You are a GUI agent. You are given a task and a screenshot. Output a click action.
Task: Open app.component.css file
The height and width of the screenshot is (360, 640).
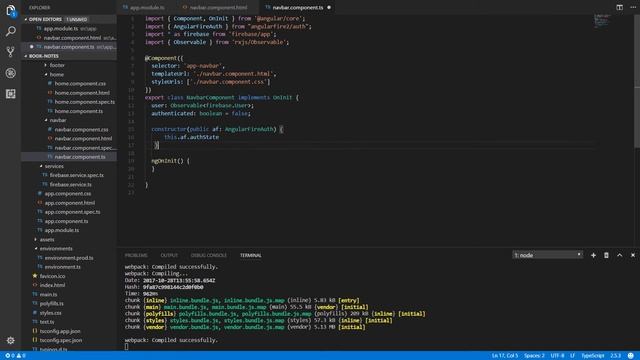pos(68,193)
